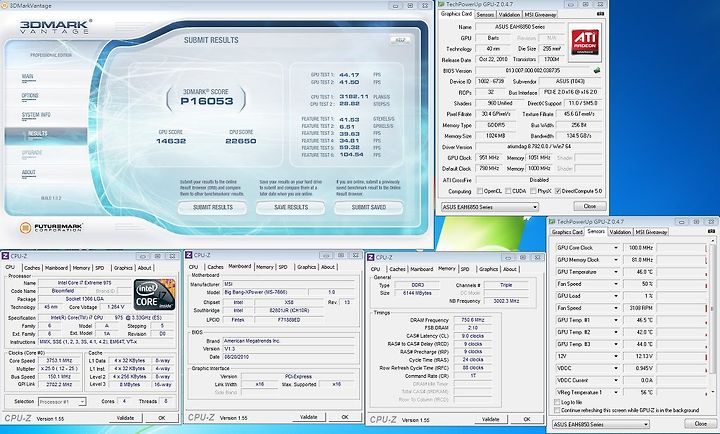
Task: Click the CPU-Z title icon of the Mainboard window
Action: click(189, 255)
